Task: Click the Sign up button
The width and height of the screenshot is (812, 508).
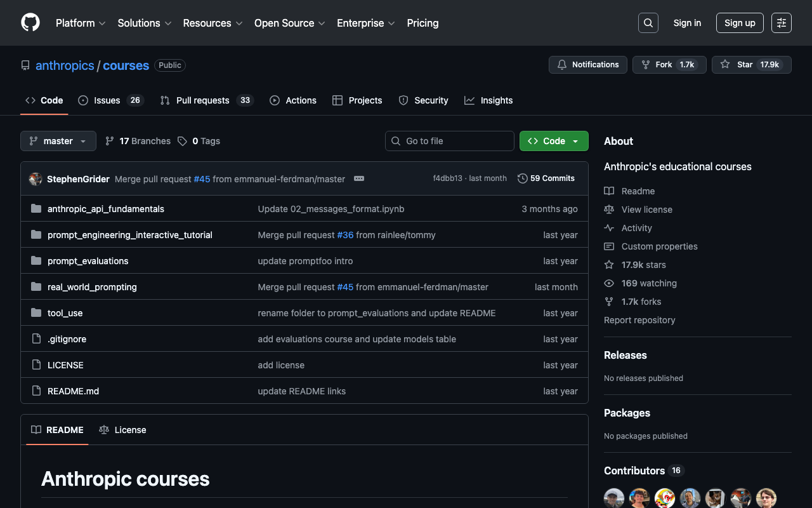Action: pyautogui.click(x=739, y=23)
